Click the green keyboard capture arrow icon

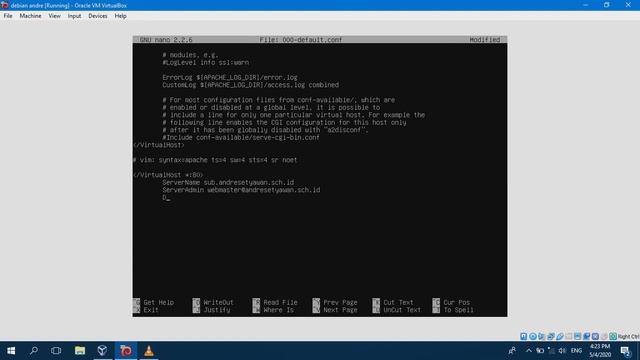click(613, 336)
